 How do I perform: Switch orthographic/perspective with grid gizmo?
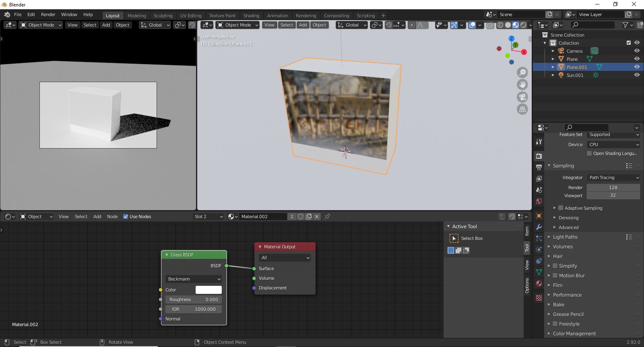point(522,109)
